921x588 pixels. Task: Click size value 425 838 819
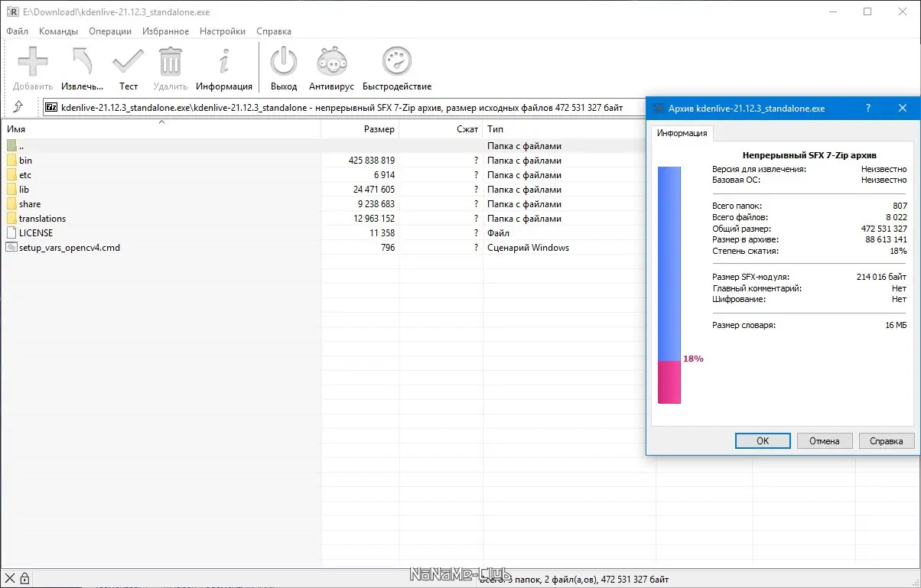pos(371,161)
